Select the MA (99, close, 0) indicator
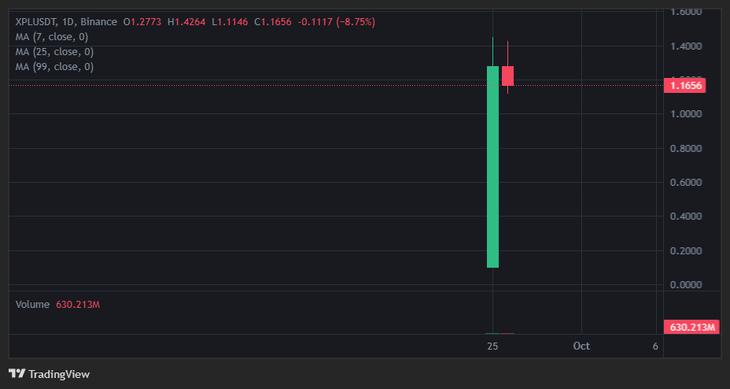 pos(54,67)
